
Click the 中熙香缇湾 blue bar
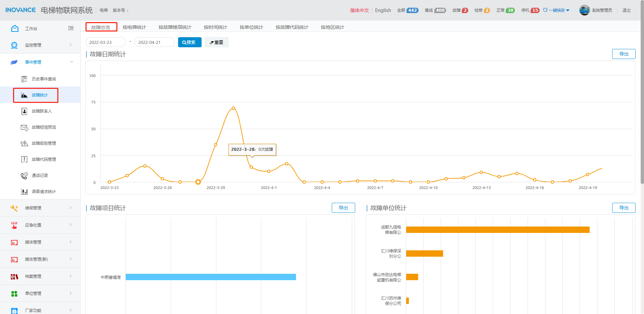click(x=211, y=277)
